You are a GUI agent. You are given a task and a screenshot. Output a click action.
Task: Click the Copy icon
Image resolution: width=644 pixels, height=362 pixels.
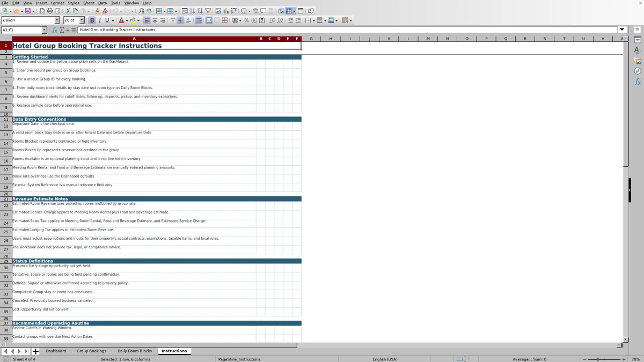pyautogui.click(x=76, y=11)
